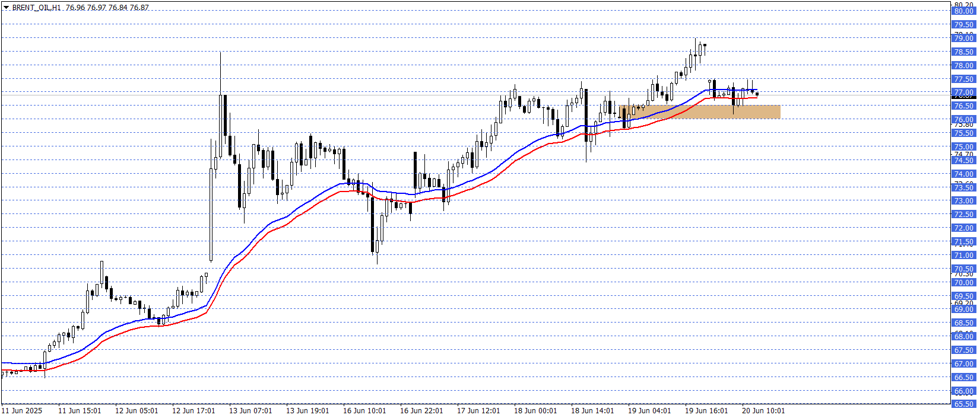
Task: Open the chart menu triangle beside BRENT_OIL,H1
Action: [x=6, y=8]
